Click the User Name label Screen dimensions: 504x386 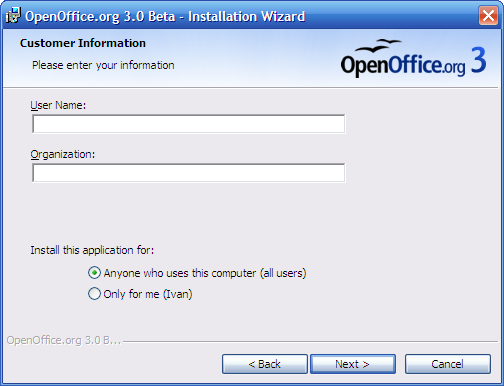point(58,105)
